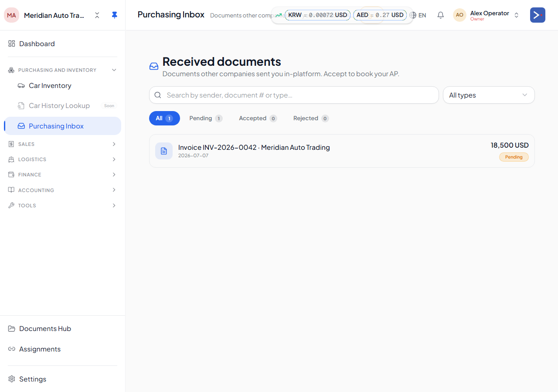
Task: Click the Tools wrench icon
Action: tap(11, 206)
